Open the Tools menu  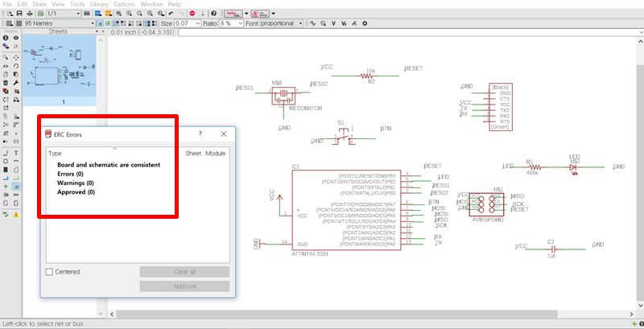pyautogui.click(x=77, y=4)
